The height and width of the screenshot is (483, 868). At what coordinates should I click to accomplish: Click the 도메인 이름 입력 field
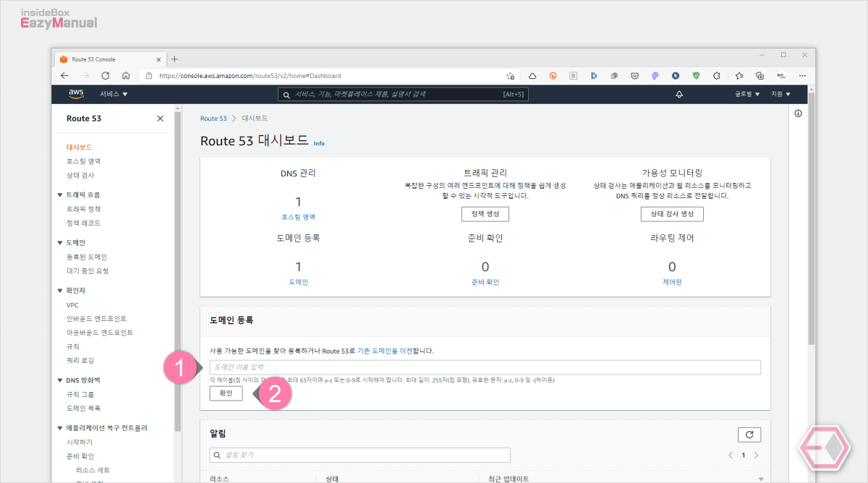click(x=485, y=367)
